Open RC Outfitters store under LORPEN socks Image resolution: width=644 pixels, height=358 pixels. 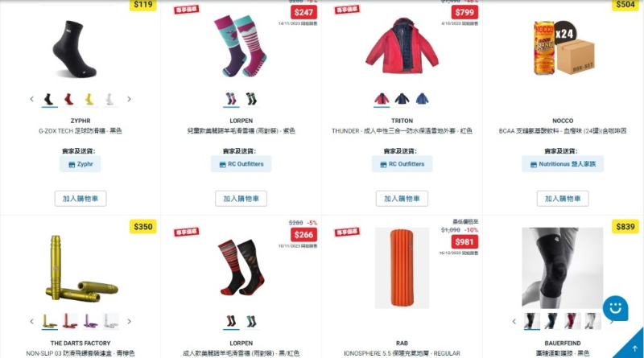coord(241,164)
